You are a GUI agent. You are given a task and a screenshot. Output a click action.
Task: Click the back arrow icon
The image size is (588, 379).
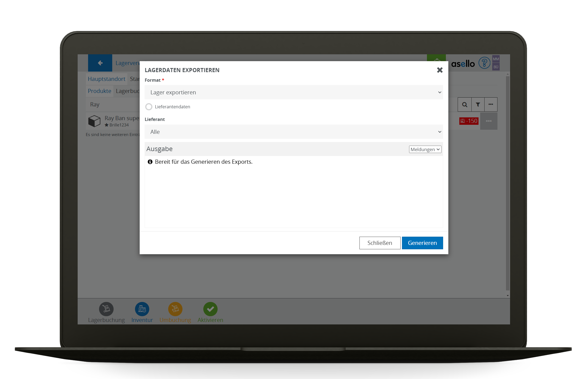(x=100, y=63)
